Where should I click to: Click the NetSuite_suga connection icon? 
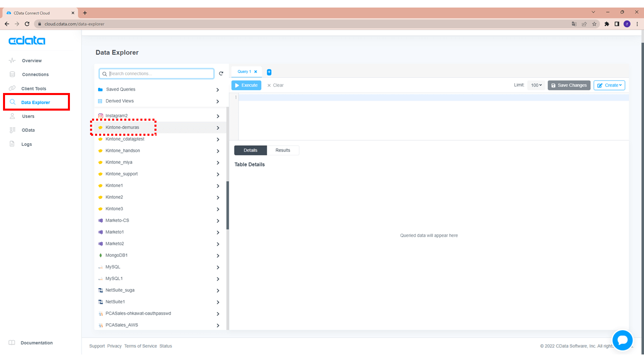[101, 290]
